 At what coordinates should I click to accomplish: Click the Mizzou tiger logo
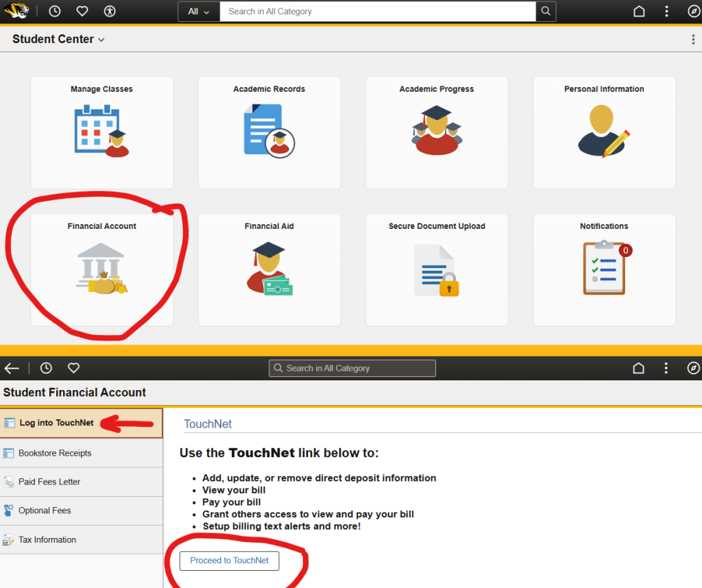click(16, 11)
